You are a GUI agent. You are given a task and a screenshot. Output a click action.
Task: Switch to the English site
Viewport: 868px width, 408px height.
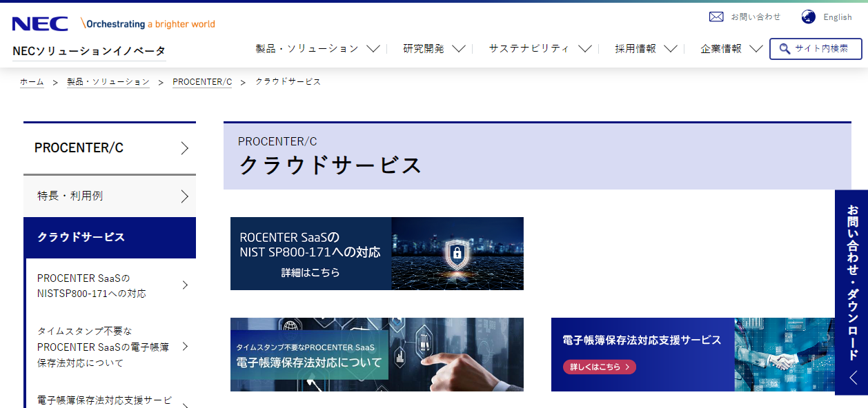[838, 17]
